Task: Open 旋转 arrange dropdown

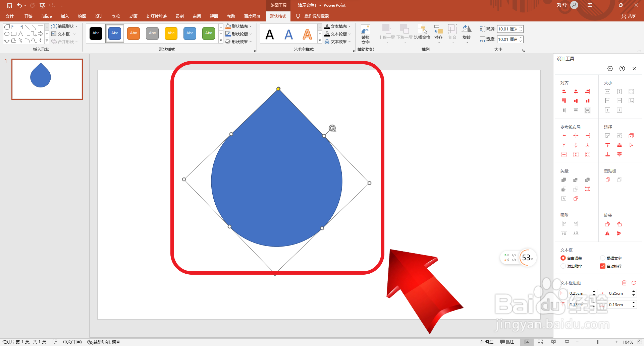Action: point(467,33)
